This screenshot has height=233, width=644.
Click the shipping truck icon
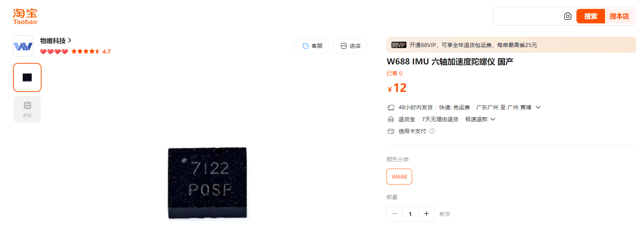[391, 107]
